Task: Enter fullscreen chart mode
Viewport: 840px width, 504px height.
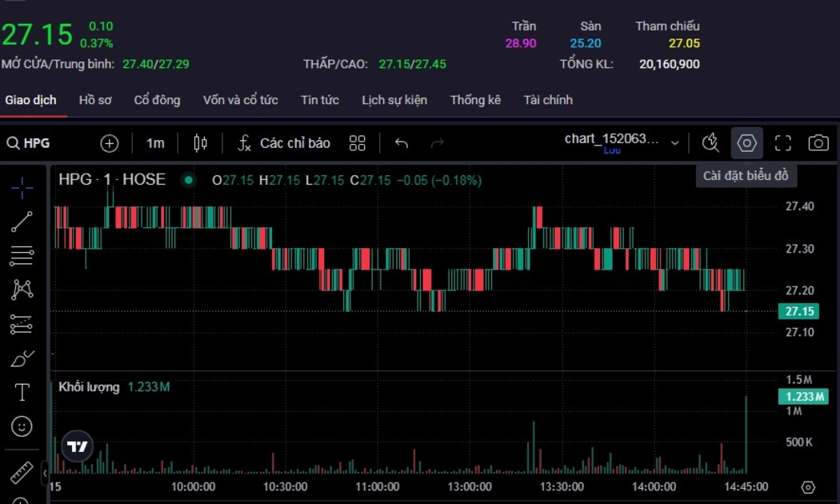Action: 782,143
